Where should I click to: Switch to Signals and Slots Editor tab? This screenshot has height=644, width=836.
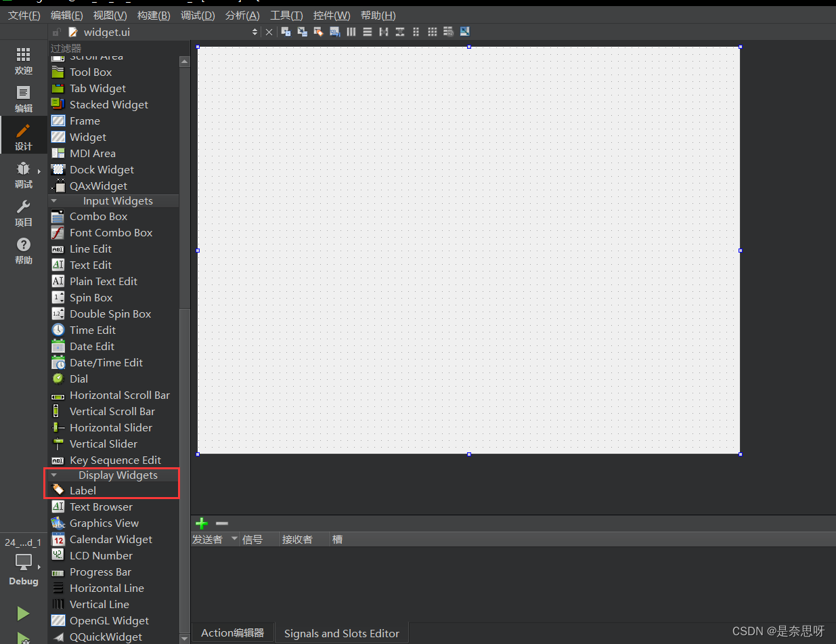(342, 634)
